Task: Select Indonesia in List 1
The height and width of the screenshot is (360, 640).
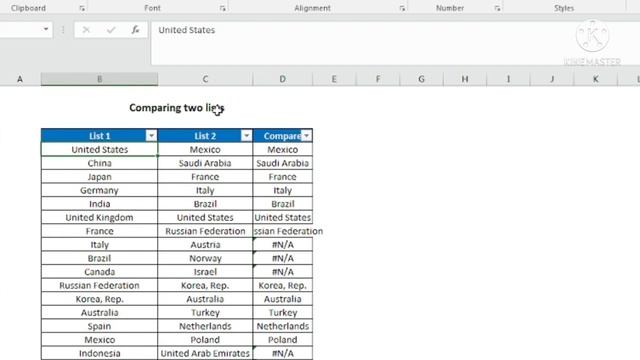Action: pyautogui.click(x=99, y=353)
